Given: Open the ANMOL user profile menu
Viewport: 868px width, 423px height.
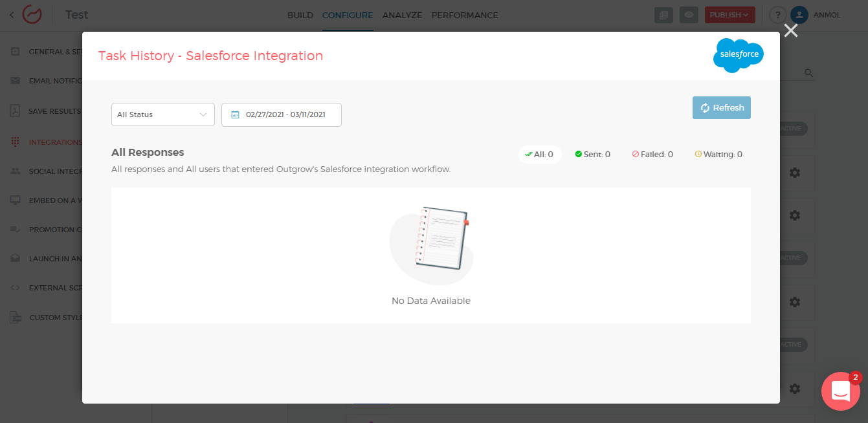Looking at the screenshot, I should [x=816, y=15].
